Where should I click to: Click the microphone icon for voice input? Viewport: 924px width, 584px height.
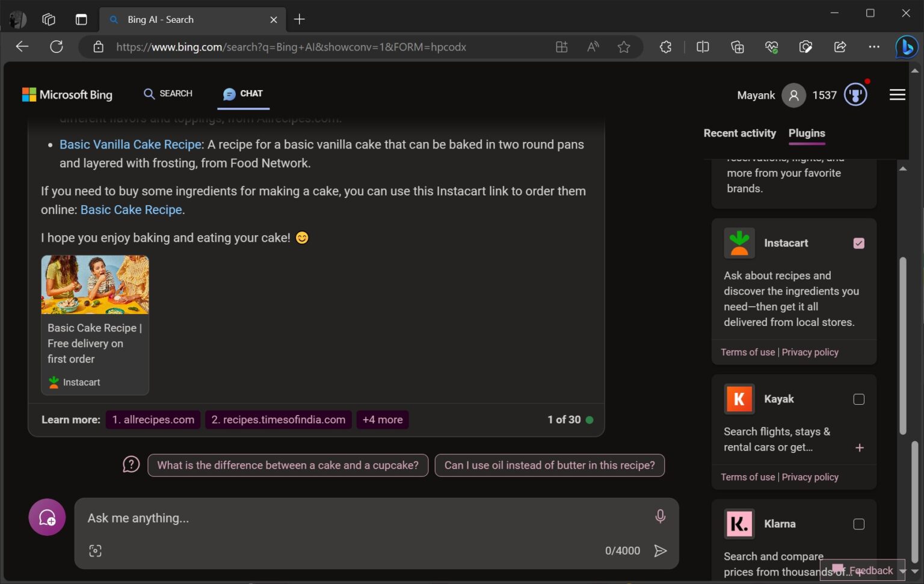pos(660,516)
